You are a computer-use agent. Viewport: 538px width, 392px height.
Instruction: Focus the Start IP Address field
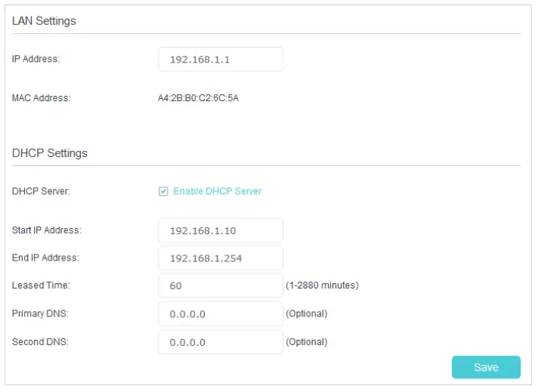(x=221, y=230)
